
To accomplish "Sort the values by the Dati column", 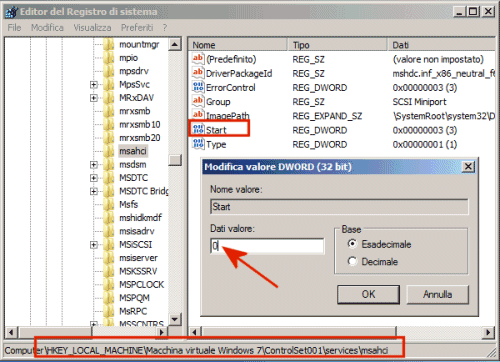I will pos(441,45).
